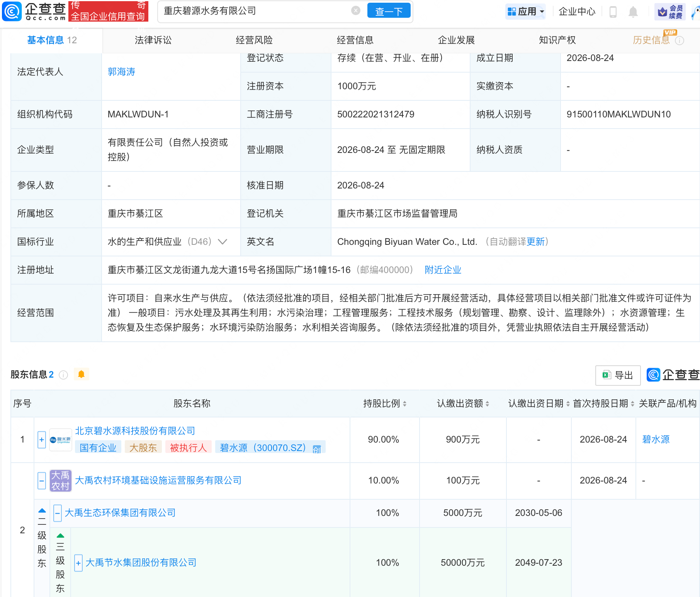Click the orange bell alert next to 股东信息

pyautogui.click(x=81, y=374)
